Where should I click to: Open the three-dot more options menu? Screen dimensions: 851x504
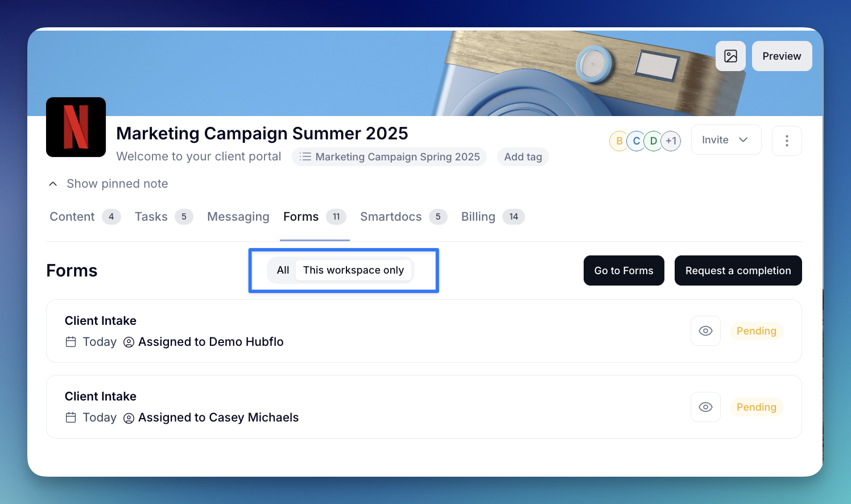pos(787,141)
